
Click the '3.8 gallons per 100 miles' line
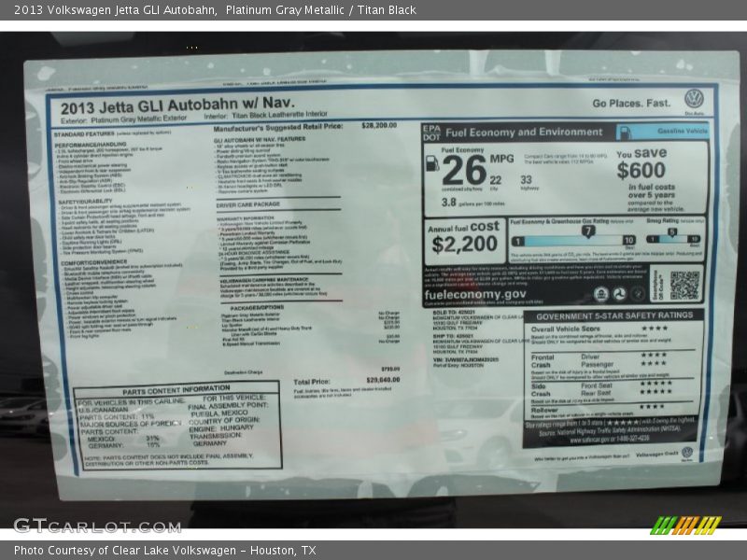tap(472, 203)
